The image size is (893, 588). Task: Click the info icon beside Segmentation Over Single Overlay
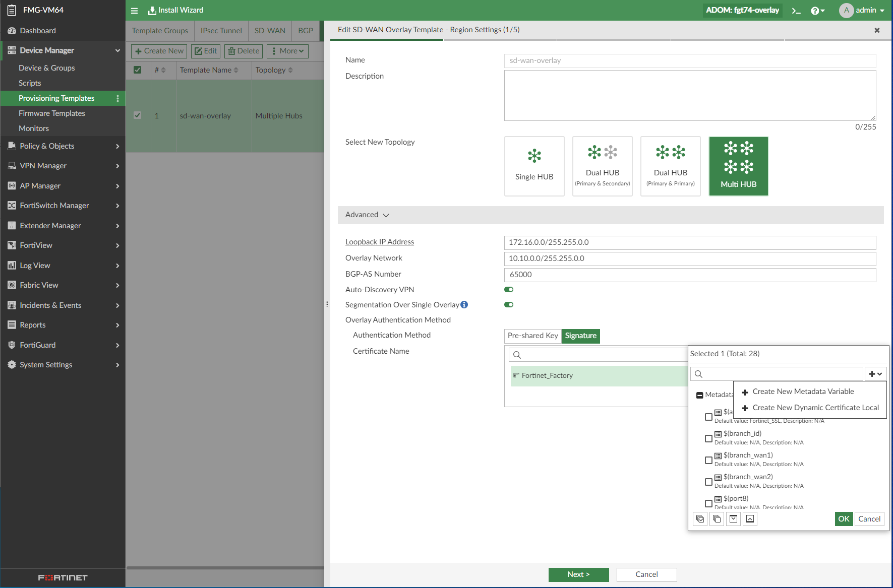click(464, 304)
